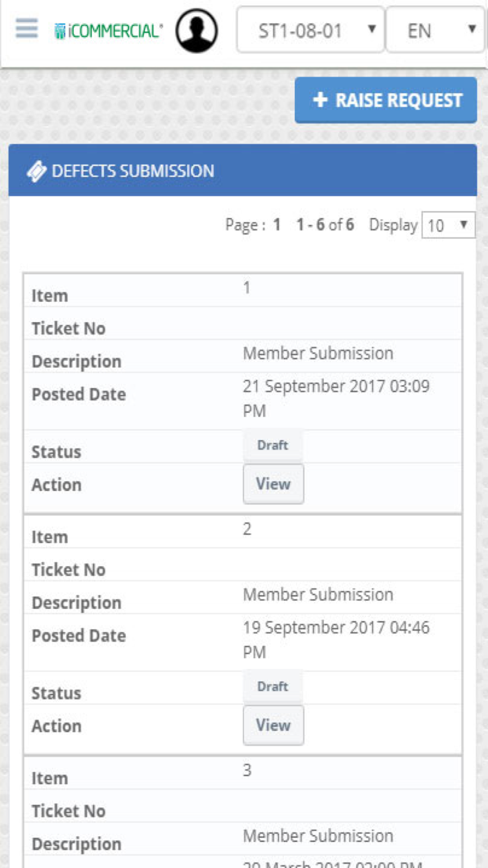Viewport: 488px width, 868px height.
Task: Click item 2 Member Submission description
Action: pos(318,595)
